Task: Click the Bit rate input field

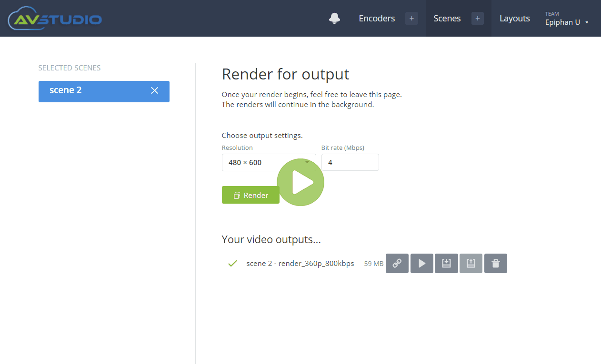Action: coord(350,162)
